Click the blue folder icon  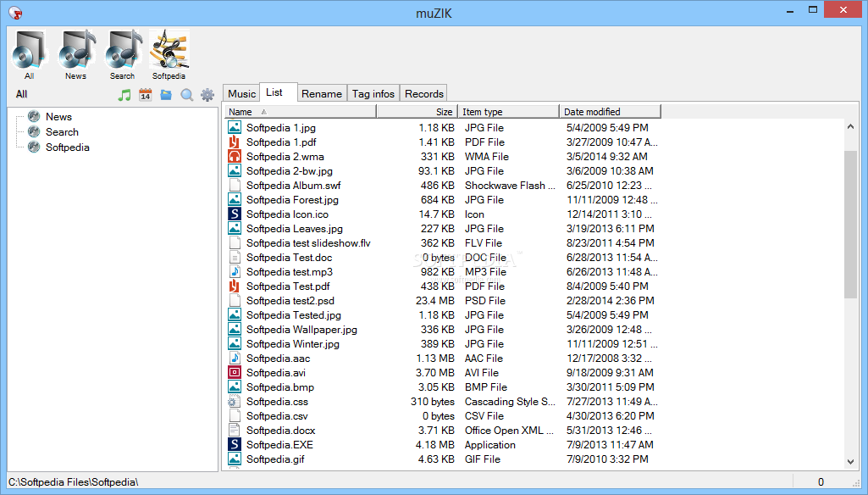point(166,95)
